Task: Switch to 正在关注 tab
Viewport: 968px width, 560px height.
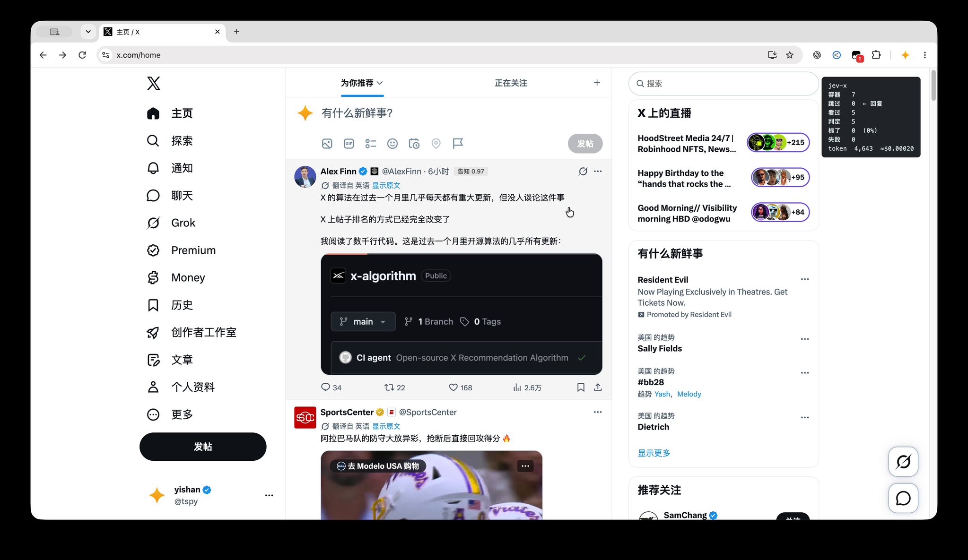Action: pos(511,83)
